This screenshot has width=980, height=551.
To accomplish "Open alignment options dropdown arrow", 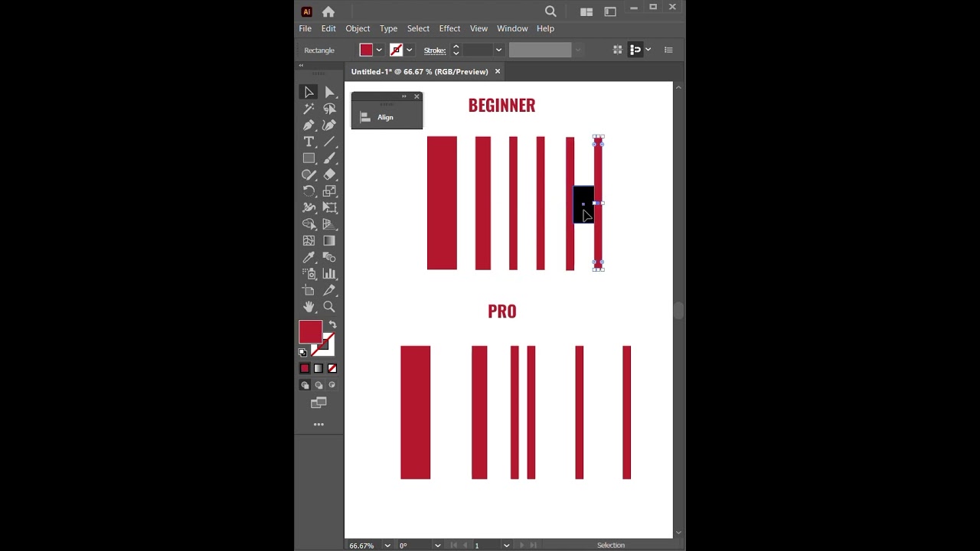I will (648, 50).
